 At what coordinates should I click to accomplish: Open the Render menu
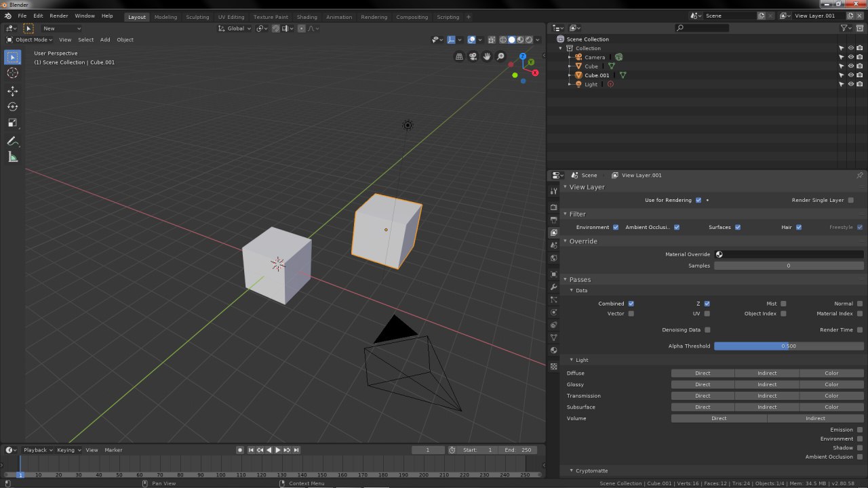click(58, 16)
